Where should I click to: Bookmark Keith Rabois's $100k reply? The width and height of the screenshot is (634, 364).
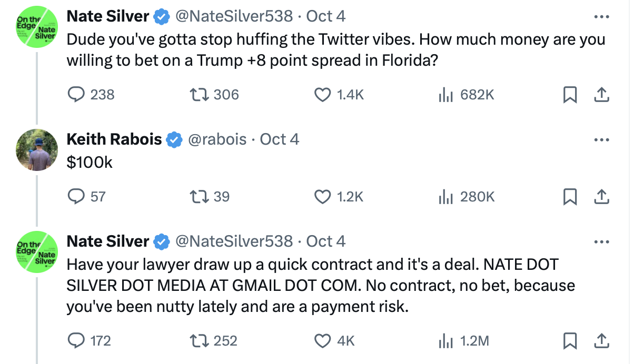tap(569, 197)
